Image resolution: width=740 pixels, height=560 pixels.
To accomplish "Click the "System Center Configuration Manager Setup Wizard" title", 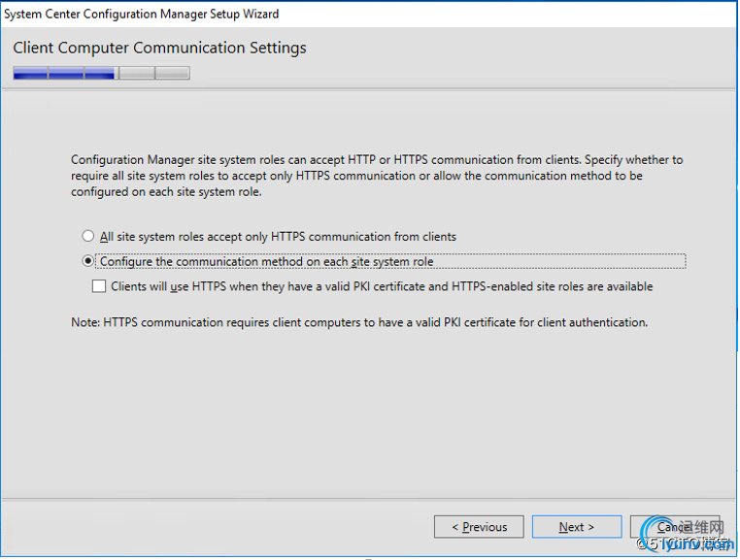I will [x=141, y=14].
